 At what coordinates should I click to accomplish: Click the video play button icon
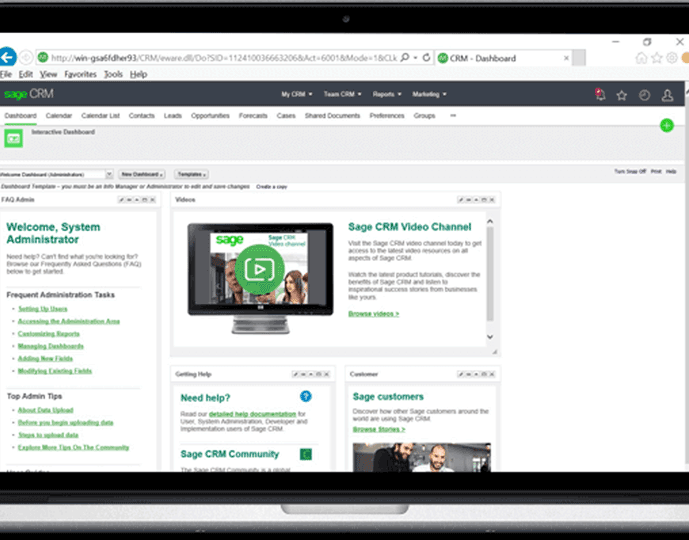pyautogui.click(x=260, y=269)
